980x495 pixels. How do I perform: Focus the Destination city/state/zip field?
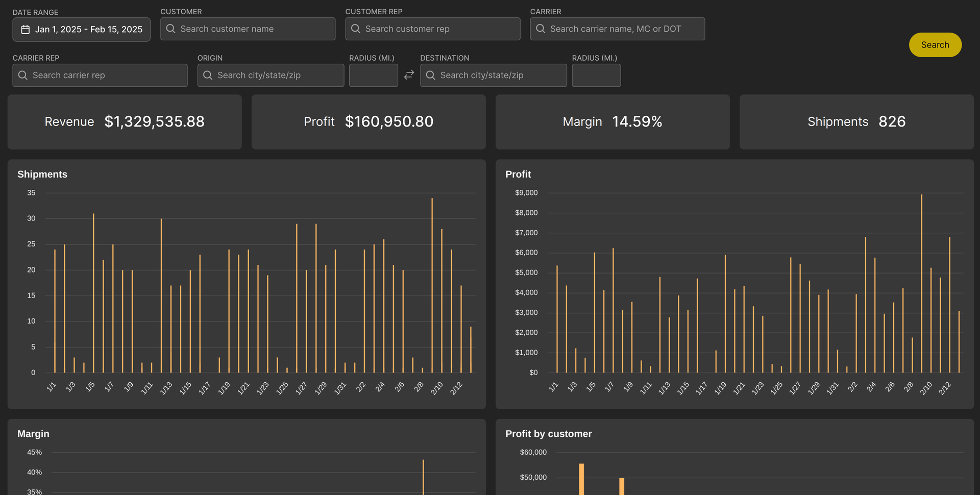[x=494, y=76]
